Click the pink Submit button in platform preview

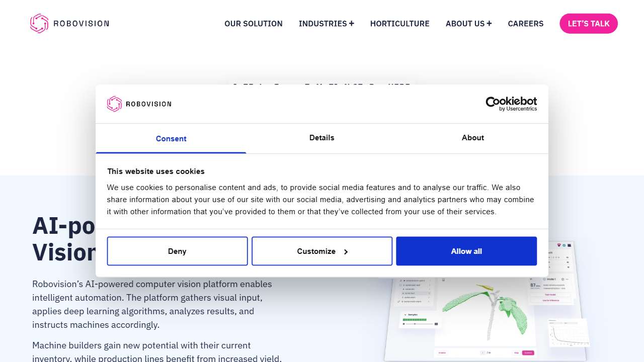[527, 353]
